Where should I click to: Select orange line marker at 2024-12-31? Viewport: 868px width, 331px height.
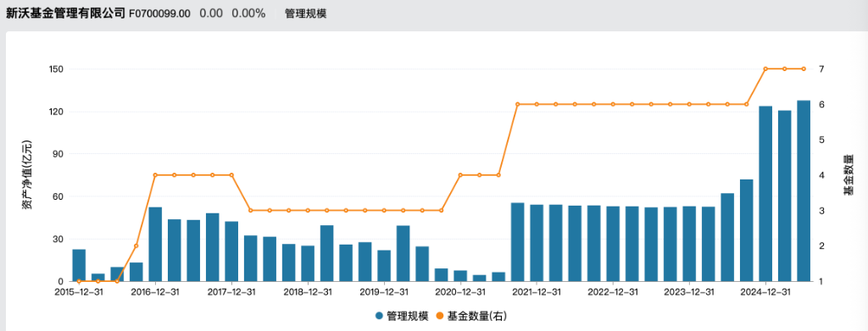(x=765, y=69)
